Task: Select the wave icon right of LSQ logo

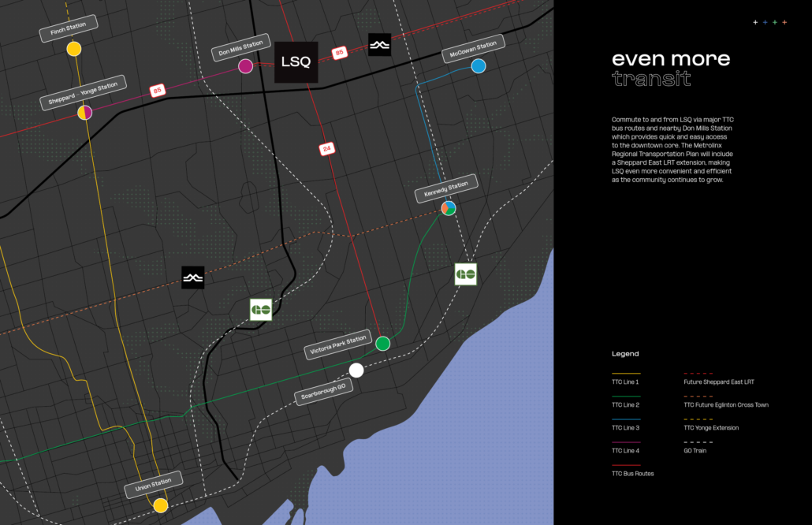Action: pos(379,45)
